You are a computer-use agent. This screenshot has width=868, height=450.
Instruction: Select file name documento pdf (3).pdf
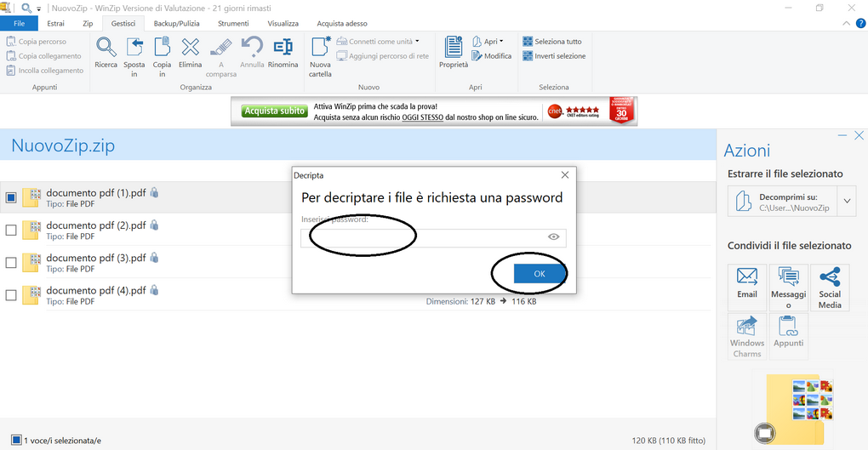96,258
